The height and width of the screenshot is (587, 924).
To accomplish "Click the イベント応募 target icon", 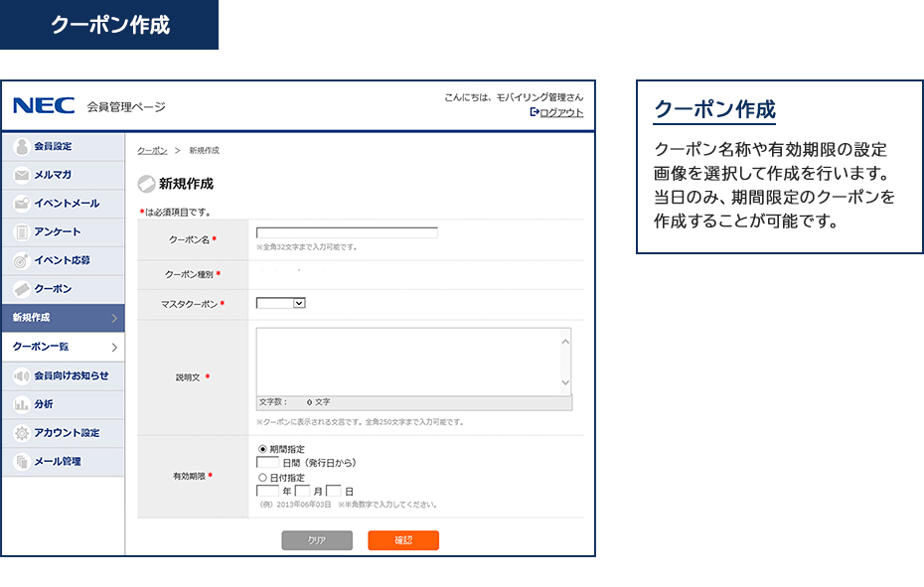I will tap(22, 260).
